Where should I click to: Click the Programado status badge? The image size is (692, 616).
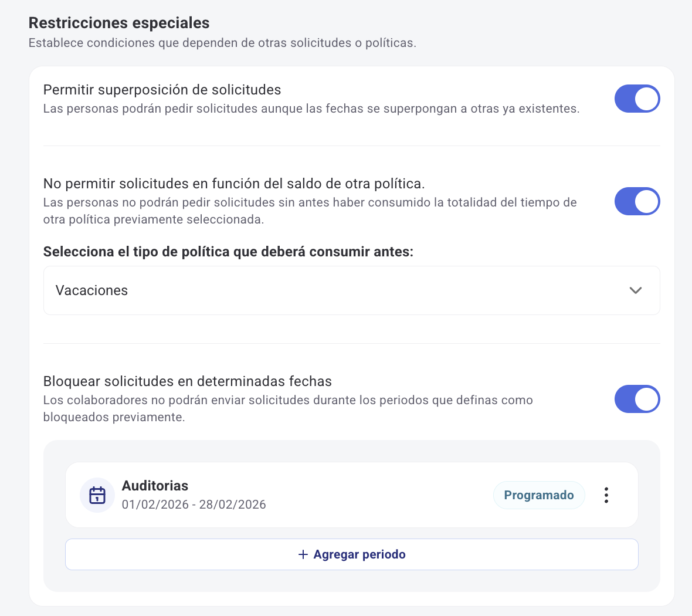click(x=538, y=495)
